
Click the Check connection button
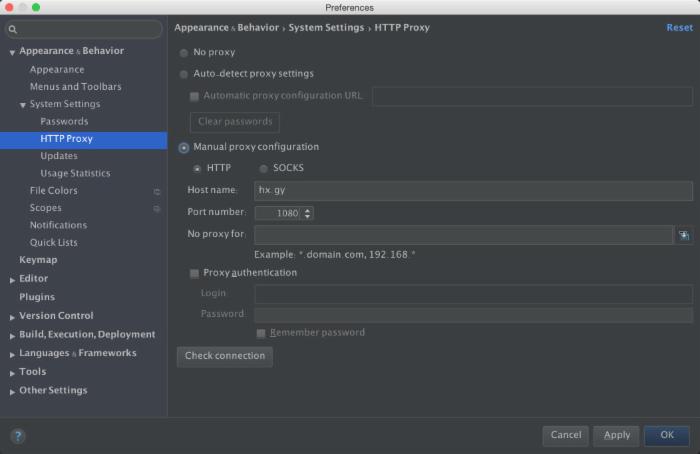tap(225, 356)
